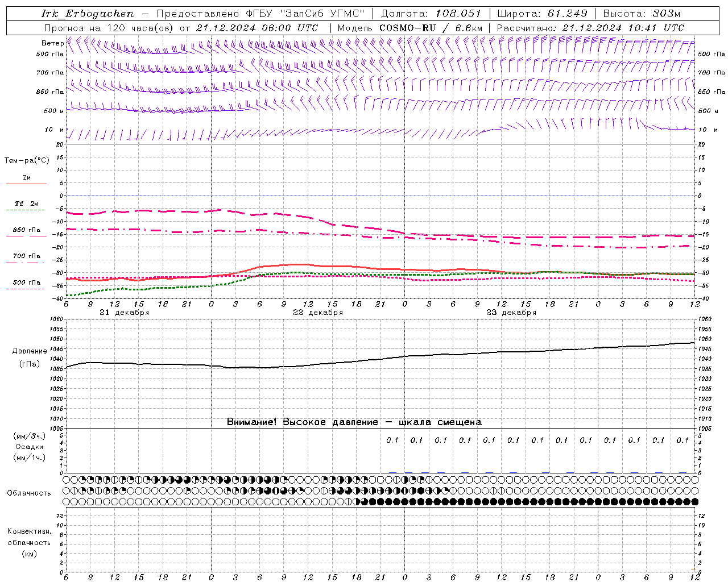Click the warning Внимание! Высокое давление – шкала смещена
728x582 pixels.
tap(354, 422)
